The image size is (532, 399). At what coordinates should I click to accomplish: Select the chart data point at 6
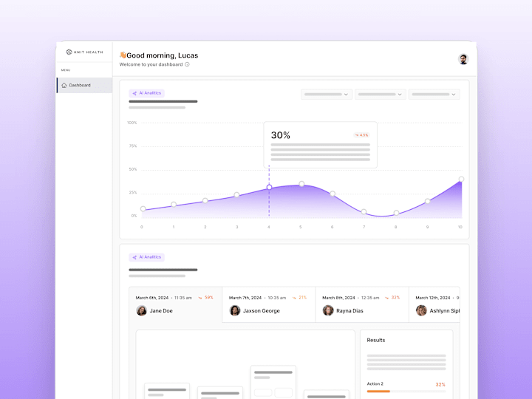332,194
